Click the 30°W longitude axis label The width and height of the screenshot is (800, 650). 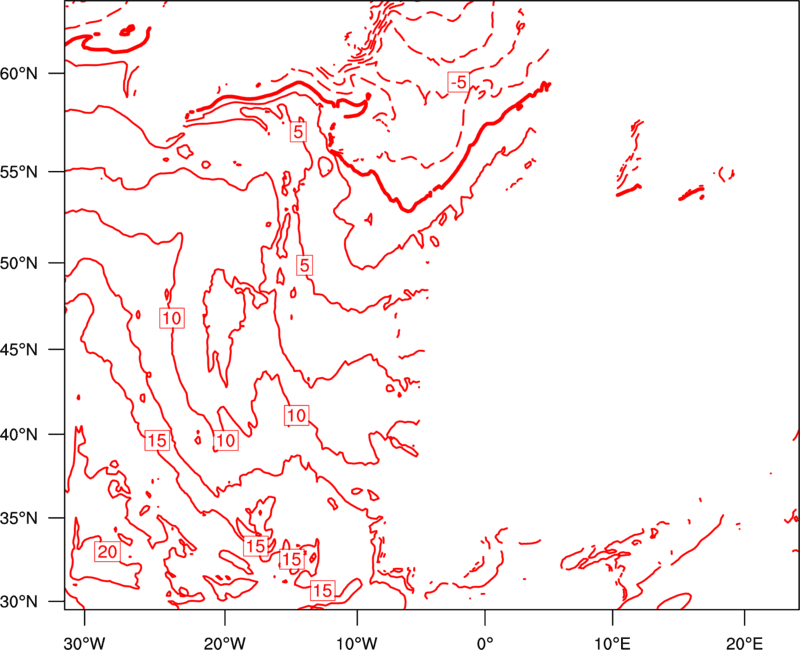(x=84, y=642)
